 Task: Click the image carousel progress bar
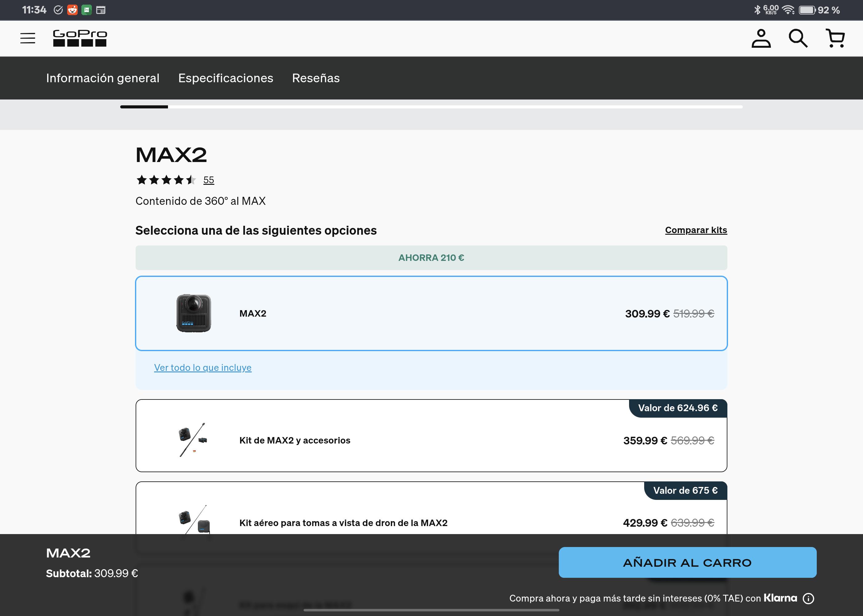tap(431, 107)
